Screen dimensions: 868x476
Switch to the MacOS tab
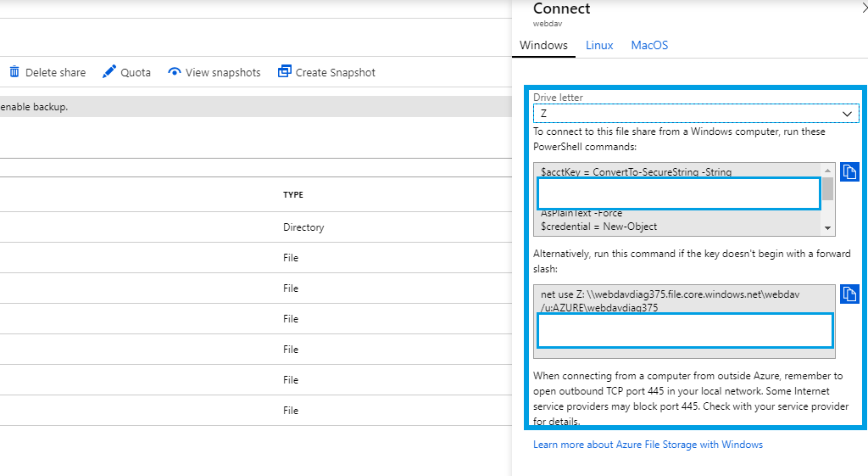(649, 45)
